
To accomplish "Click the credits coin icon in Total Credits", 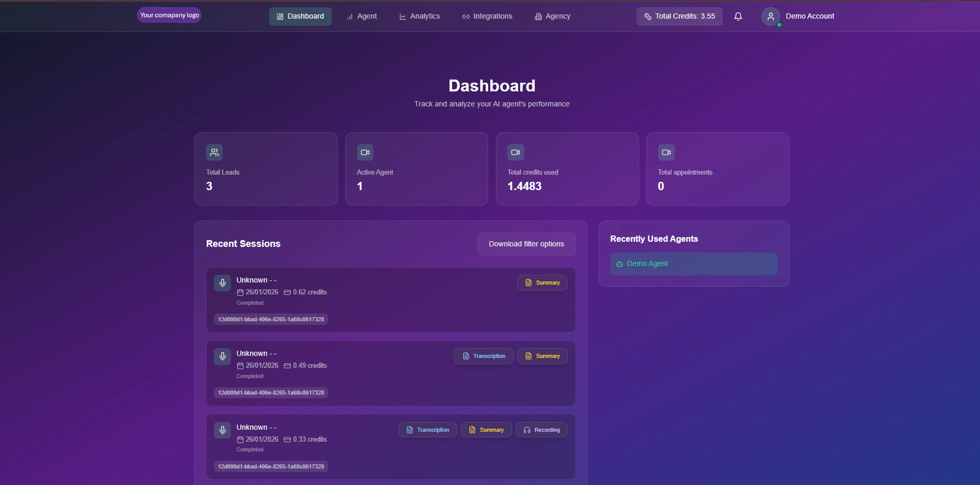I will (x=647, y=16).
